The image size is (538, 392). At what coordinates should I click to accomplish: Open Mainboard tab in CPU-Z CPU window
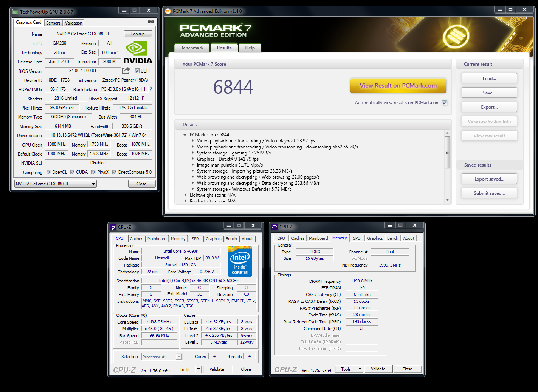coord(157,239)
